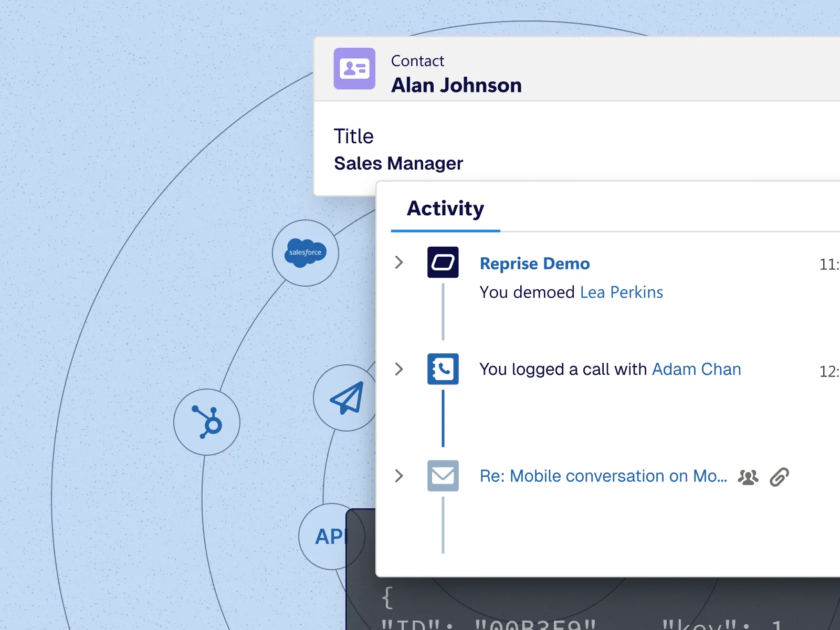Switch to the Activity tab

click(x=446, y=209)
